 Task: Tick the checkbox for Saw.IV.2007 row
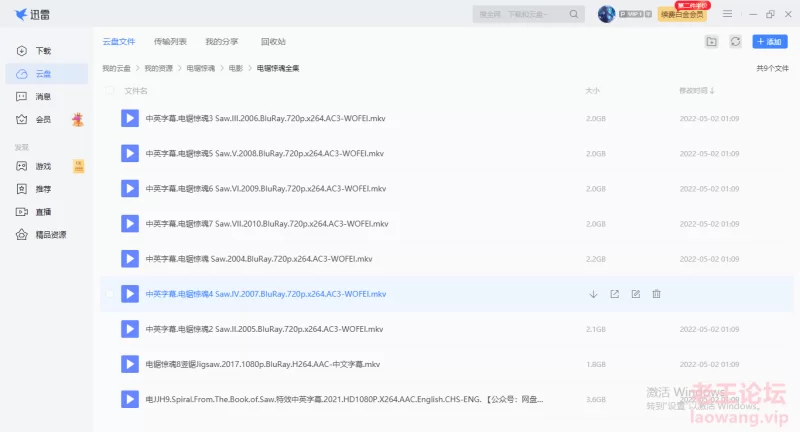(x=109, y=294)
